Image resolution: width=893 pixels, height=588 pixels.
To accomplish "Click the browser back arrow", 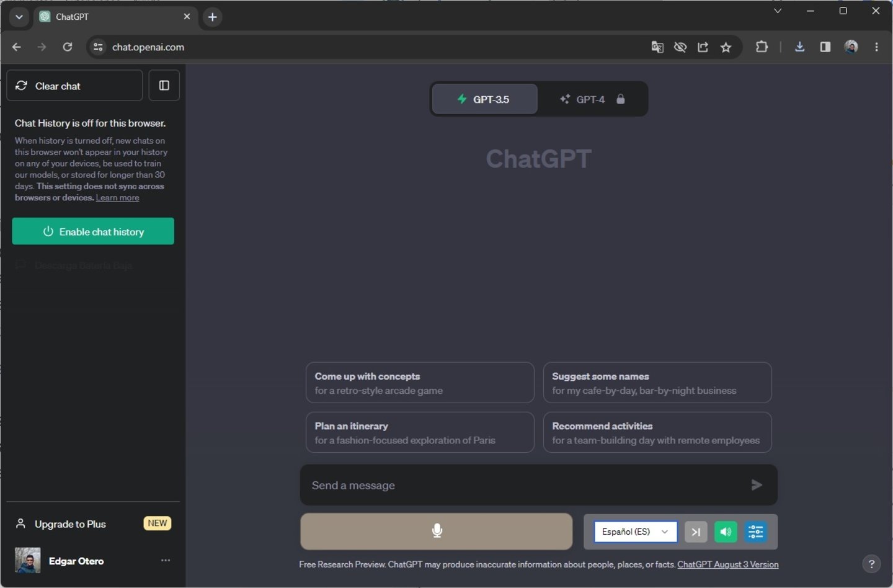I will click(x=17, y=47).
